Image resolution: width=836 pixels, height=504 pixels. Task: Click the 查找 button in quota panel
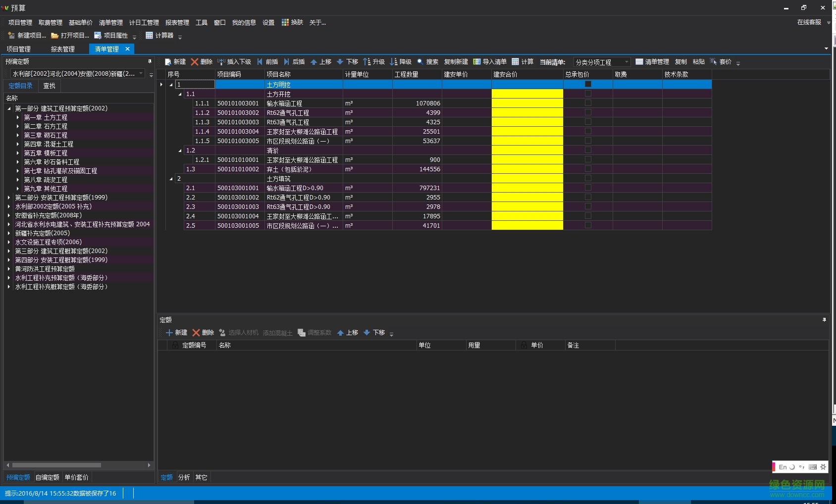pyautogui.click(x=50, y=86)
